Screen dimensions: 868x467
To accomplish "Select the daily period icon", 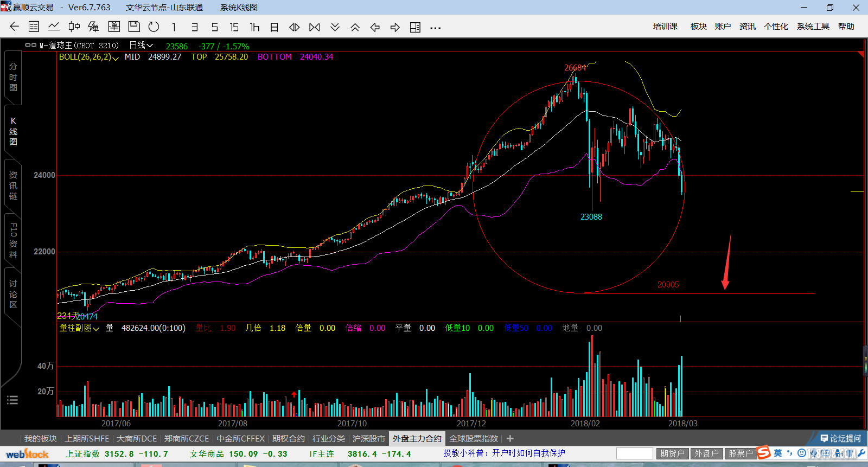I will pos(275,27).
